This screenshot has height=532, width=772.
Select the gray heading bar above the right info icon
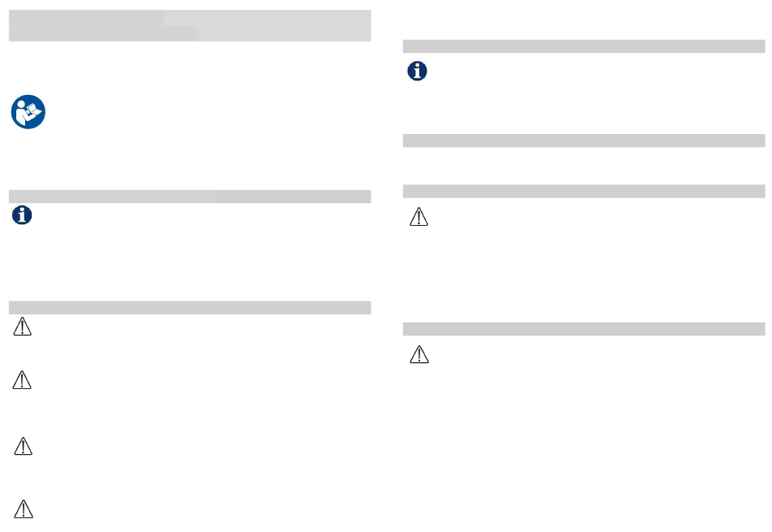(x=584, y=46)
